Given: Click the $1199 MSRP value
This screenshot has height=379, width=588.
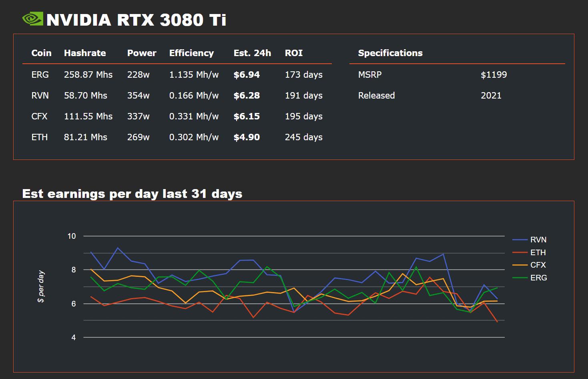Looking at the screenshot, I should [x=494, y=75].
